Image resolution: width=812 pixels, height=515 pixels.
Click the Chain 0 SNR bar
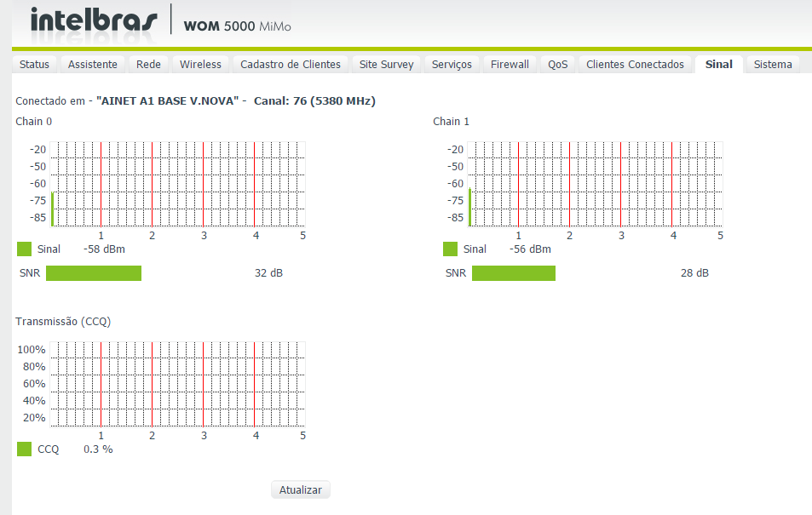coord(94,273)
